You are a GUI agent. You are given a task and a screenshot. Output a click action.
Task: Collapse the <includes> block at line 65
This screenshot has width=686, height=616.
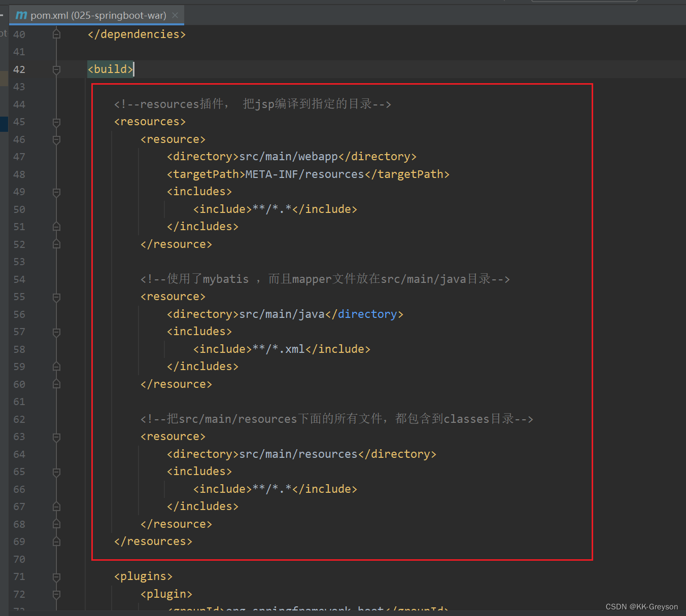[x=56, y=472]
